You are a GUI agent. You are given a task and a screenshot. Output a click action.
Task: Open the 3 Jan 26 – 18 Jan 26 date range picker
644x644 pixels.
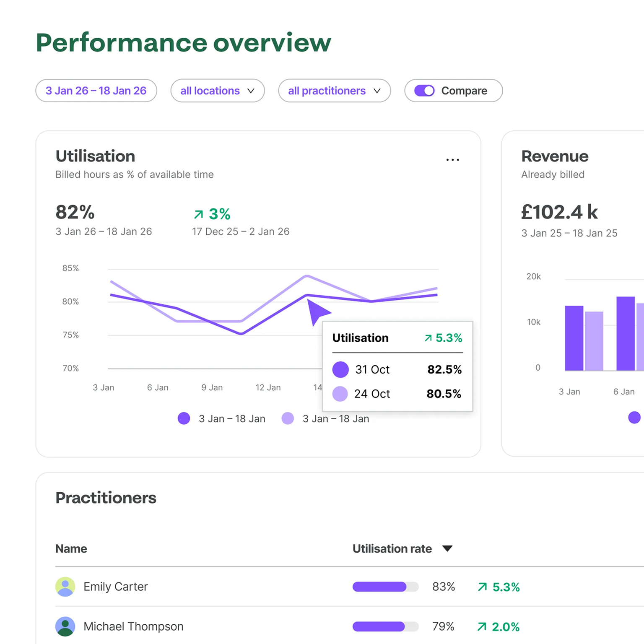pos(96,91)
